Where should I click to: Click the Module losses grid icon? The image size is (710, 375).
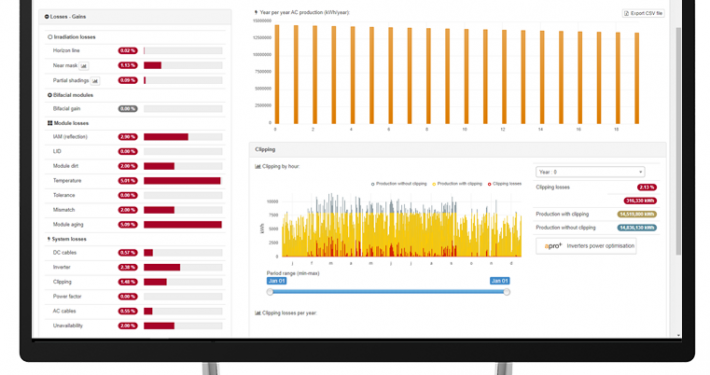pyautogui.click(x=50, y=123)
